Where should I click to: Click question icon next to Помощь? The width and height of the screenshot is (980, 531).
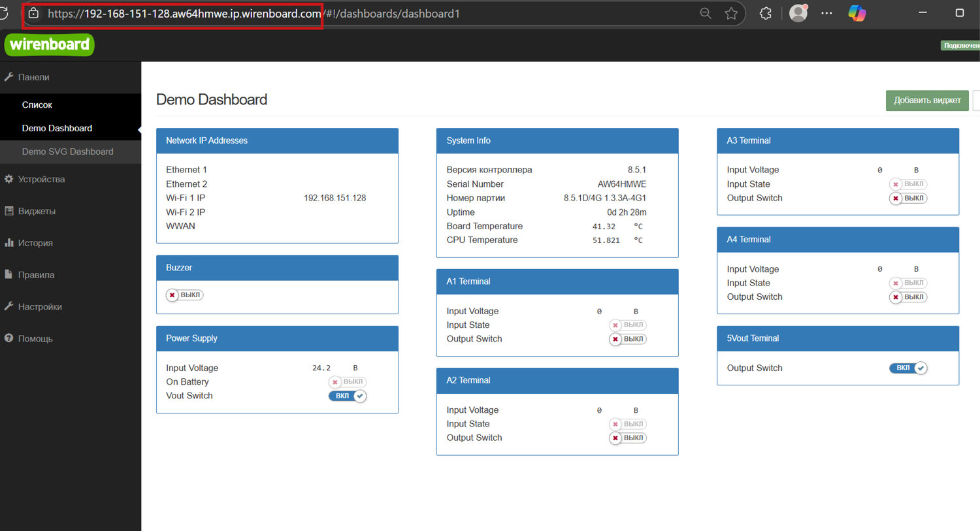click(8, 338)
